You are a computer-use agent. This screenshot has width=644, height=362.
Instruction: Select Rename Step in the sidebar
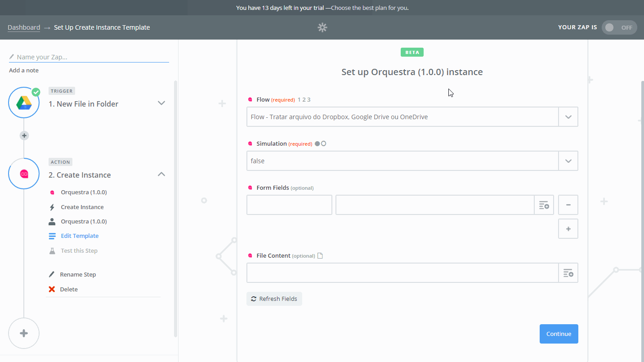click(x=78, y=274)
